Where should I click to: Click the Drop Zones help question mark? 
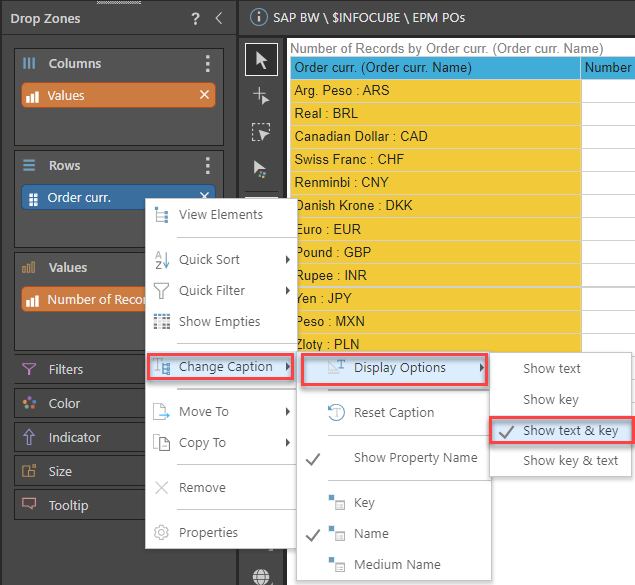pos(196,18)
